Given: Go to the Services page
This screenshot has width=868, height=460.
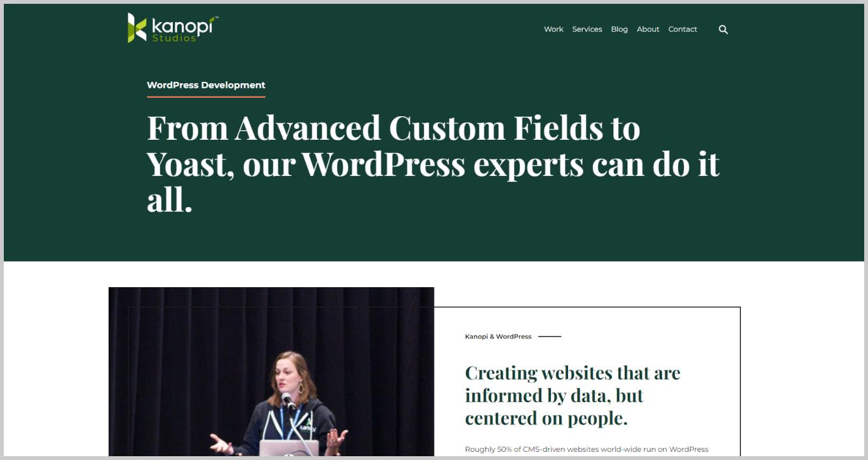Looking at the screenshot, I should click(587, 29).
